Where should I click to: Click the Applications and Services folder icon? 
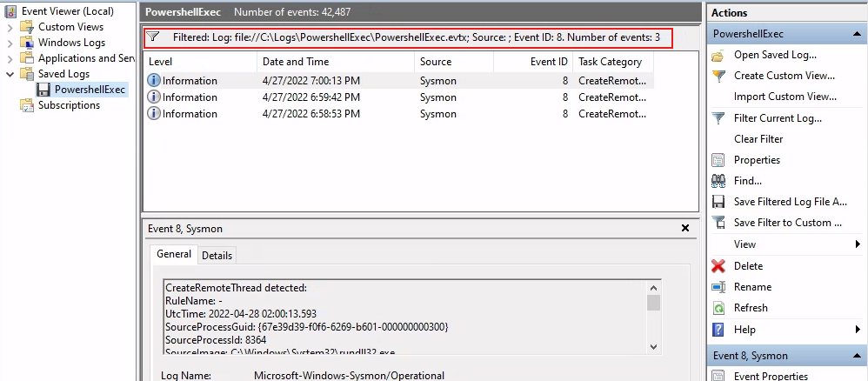pyautogui.click(x=27, y=58)
